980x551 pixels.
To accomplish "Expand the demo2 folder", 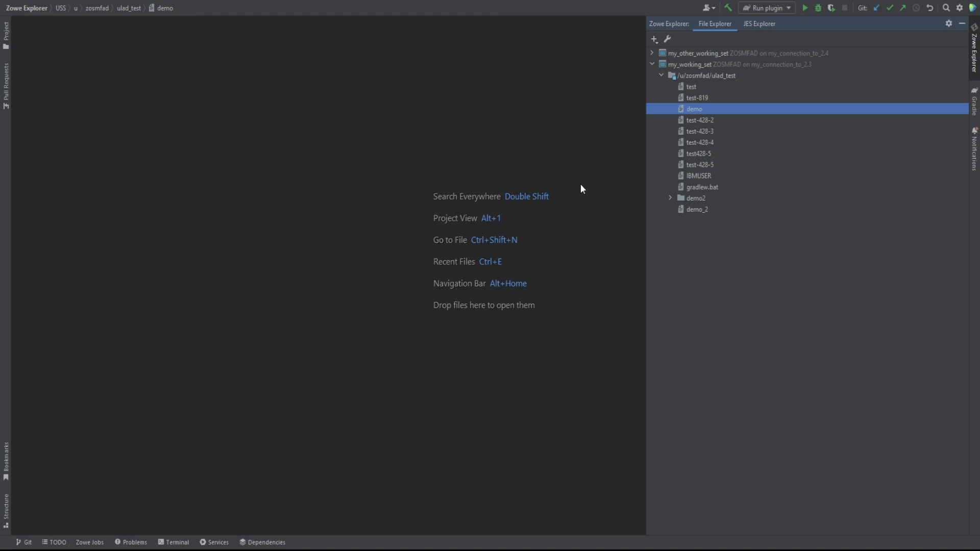I will click(x=670, y=198).
